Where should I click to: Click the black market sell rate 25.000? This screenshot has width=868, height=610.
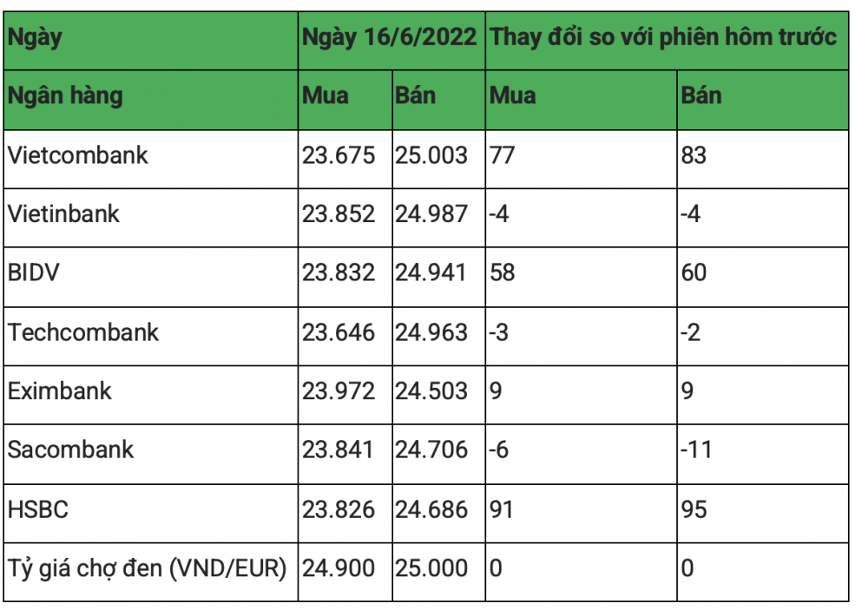[431, 568]
